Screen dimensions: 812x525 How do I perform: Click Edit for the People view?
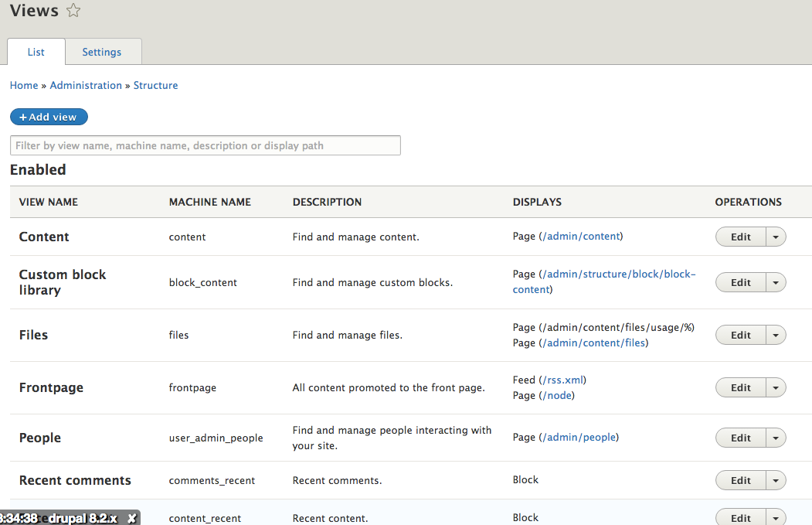click(740, 438)
